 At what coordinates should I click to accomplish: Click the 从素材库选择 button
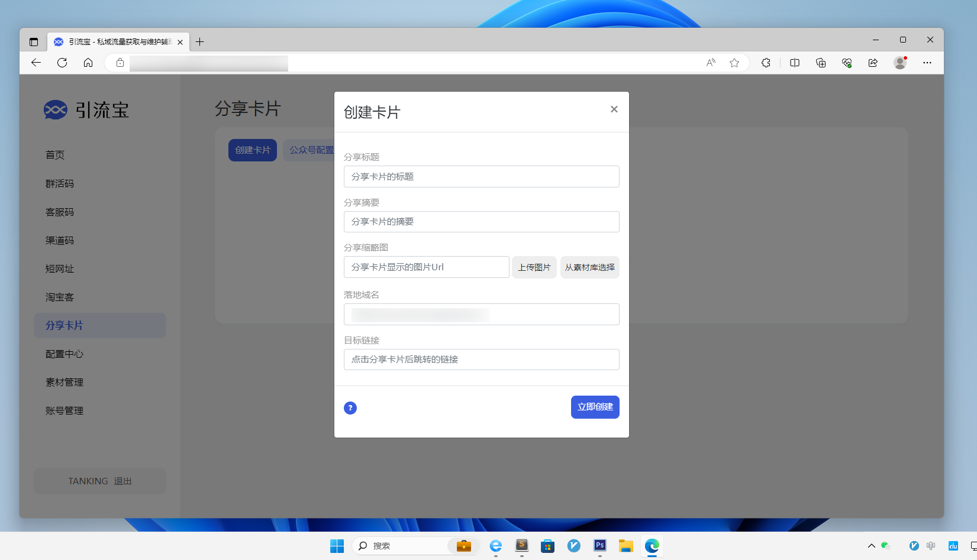[589, 267]
